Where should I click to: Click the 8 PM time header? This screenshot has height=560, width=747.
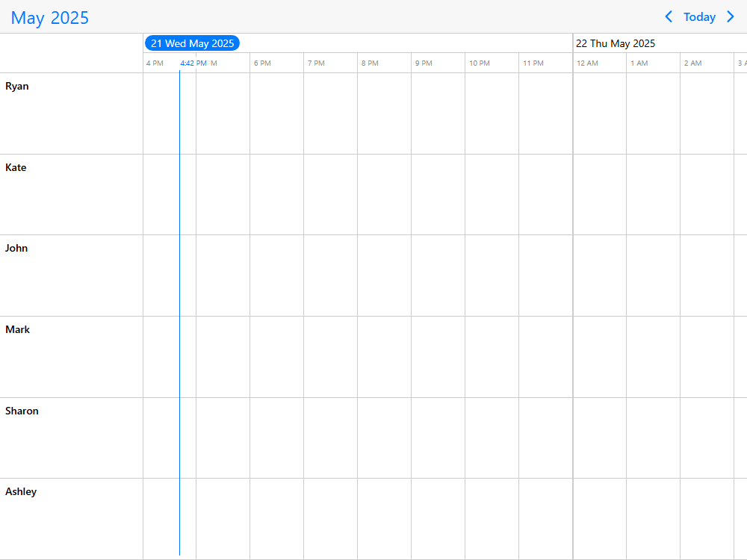pos(371,63)
